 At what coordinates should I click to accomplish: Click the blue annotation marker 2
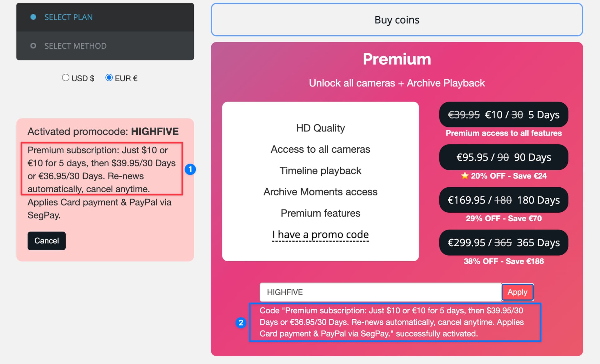241,322
